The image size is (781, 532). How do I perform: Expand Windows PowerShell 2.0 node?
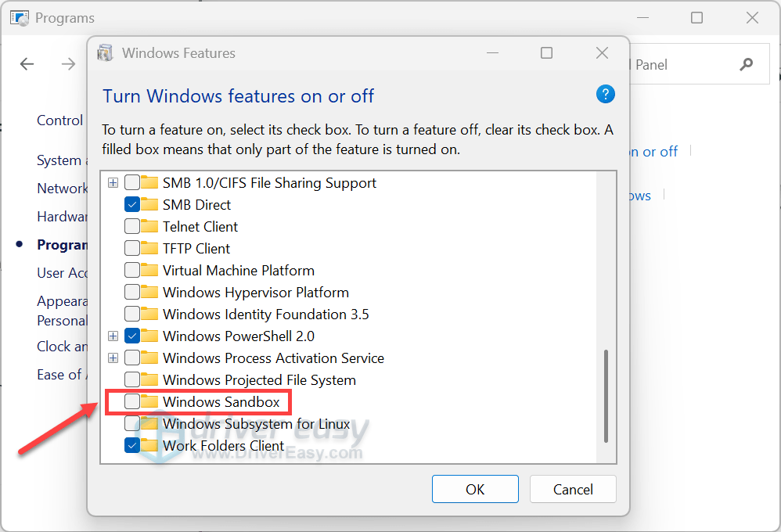[x=113, y=336]
